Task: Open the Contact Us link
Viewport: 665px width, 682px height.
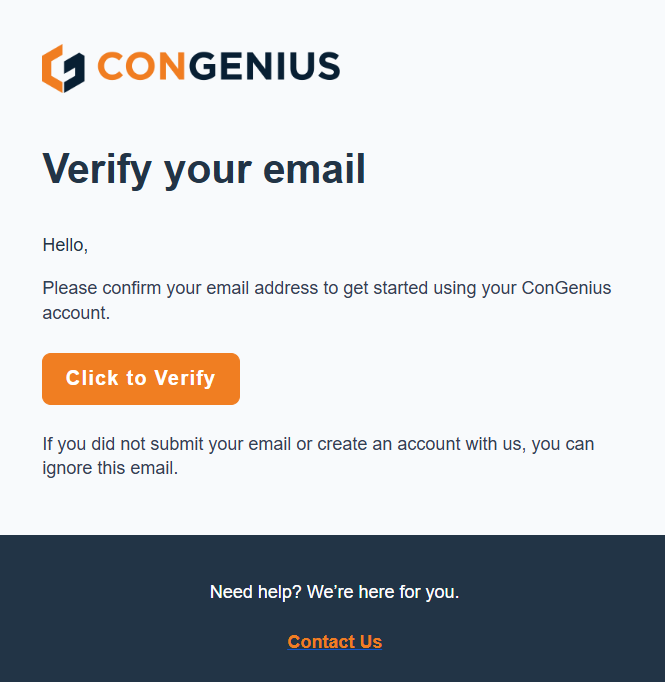Action: click(x=334, y=642)
